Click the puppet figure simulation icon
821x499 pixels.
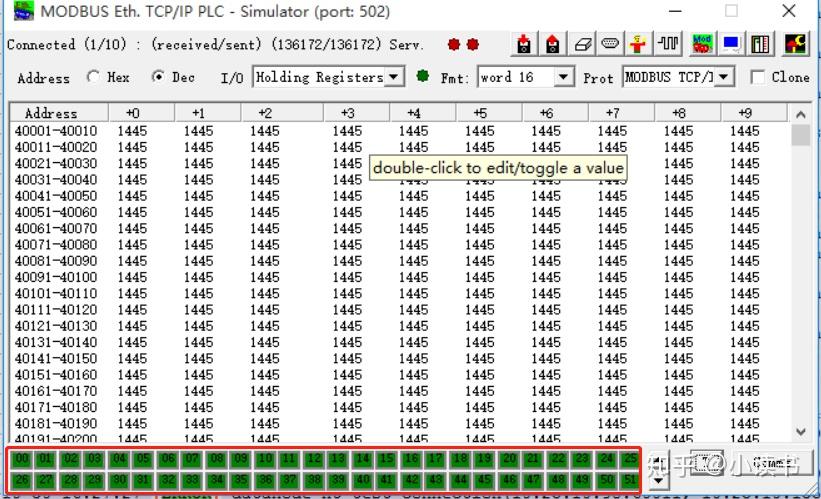[638, 45]
